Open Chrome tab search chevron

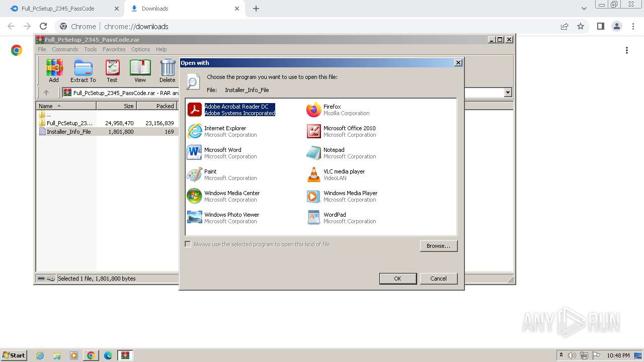tap(584, 9)
